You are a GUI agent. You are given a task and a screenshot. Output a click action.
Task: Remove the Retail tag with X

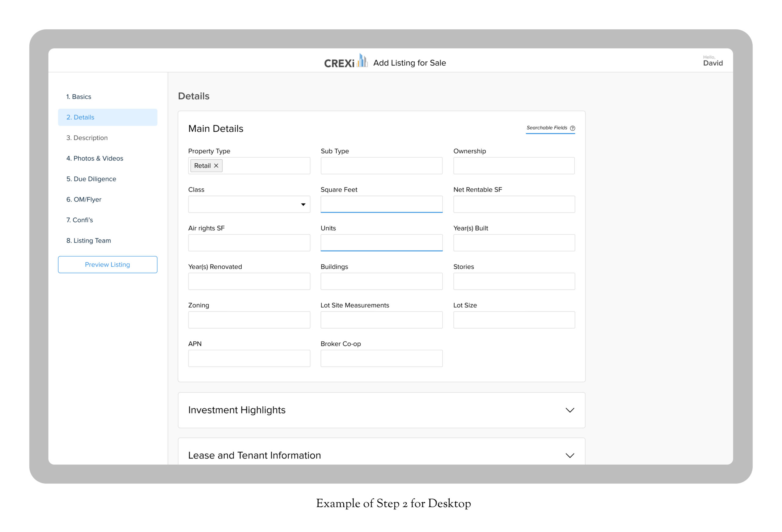pos(216,166)
